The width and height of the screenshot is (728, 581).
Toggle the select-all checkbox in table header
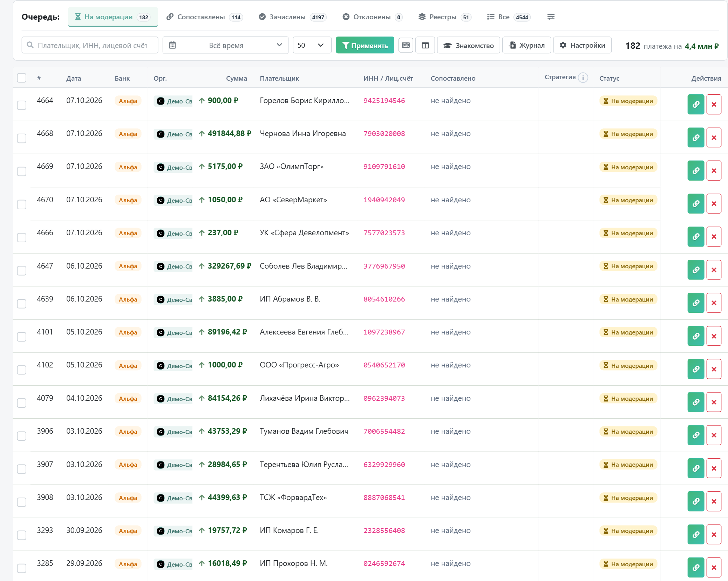pos(22,78)
